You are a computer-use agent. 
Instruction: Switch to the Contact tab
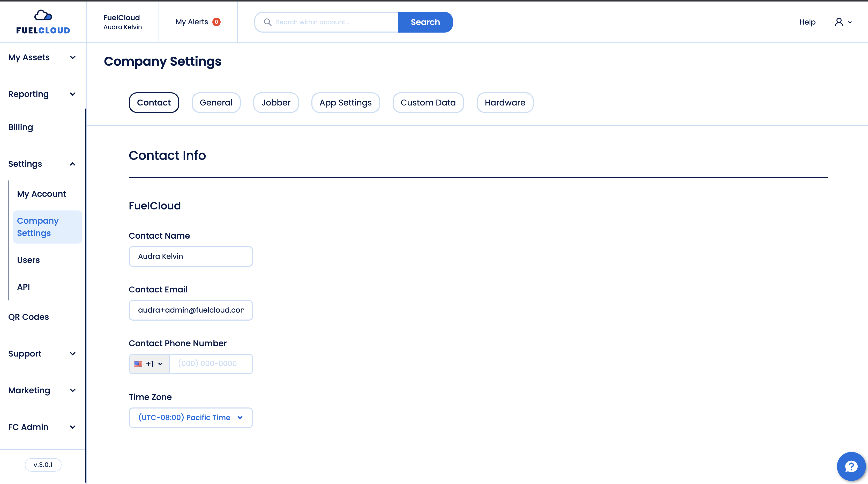154,102
